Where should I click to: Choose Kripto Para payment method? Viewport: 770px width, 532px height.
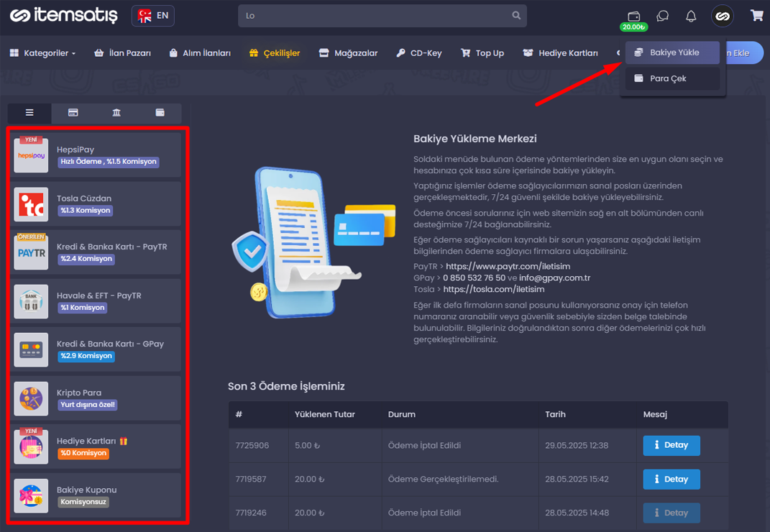coord(96,398)
